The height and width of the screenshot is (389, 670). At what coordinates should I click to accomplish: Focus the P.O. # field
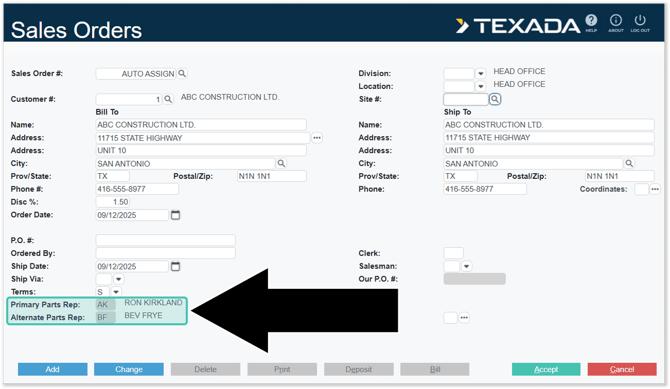[165, 240]
